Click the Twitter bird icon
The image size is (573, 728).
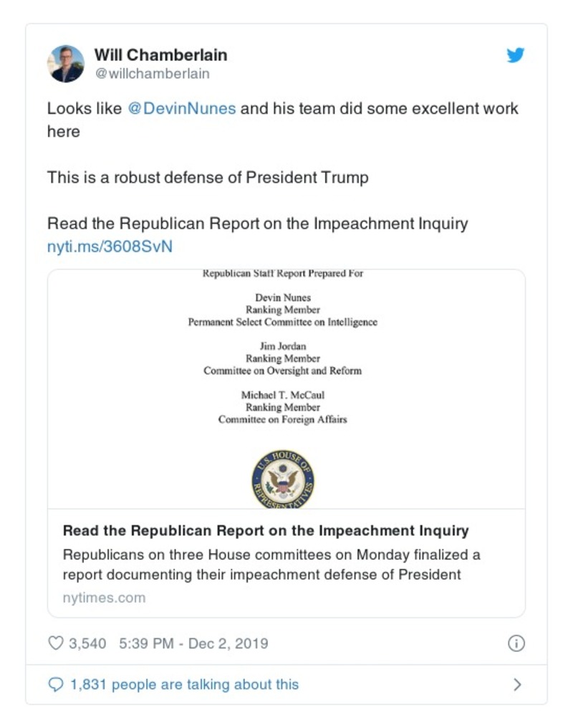click(x=515, y=54)
